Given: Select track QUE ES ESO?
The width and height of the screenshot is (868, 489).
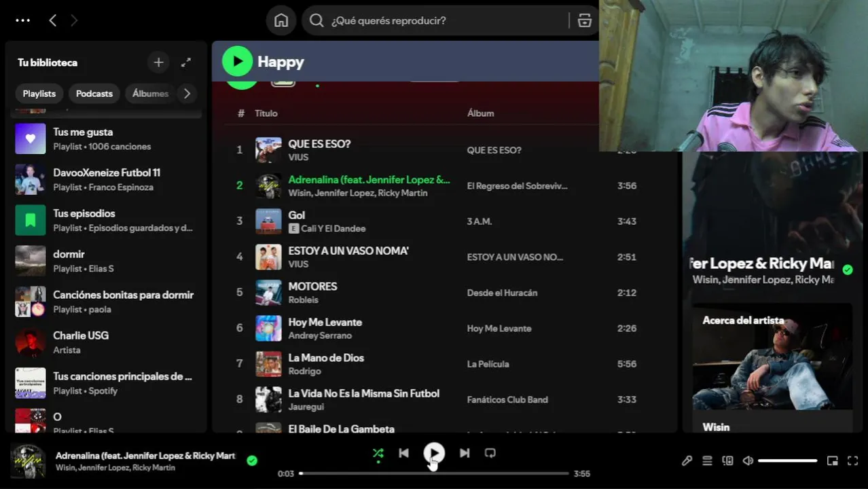Looking at the screenshot, I should pyautogui.click(x=319, y=144).
